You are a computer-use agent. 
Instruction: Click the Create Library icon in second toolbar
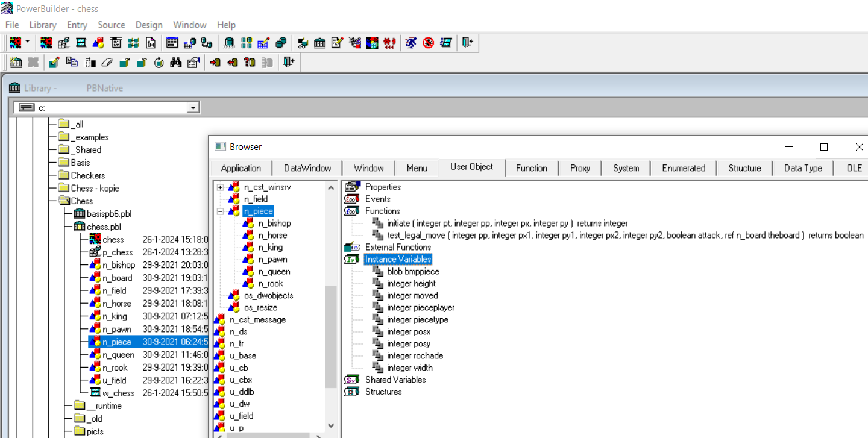click(16, 62)
